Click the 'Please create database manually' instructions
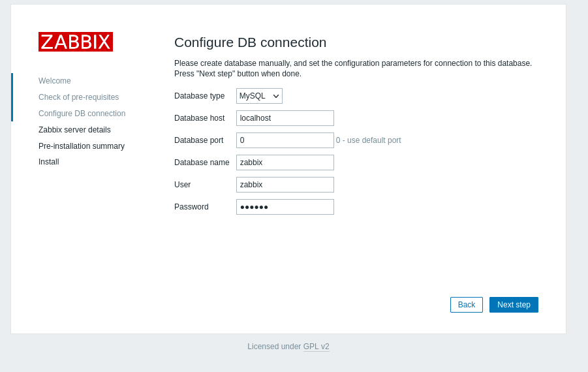 [353, 69]
